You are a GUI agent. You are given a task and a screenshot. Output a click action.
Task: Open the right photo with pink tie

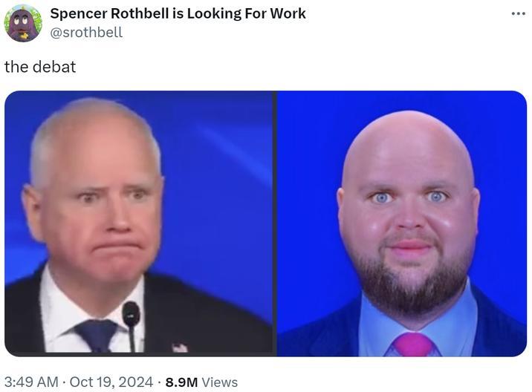(x=402, y=223)
